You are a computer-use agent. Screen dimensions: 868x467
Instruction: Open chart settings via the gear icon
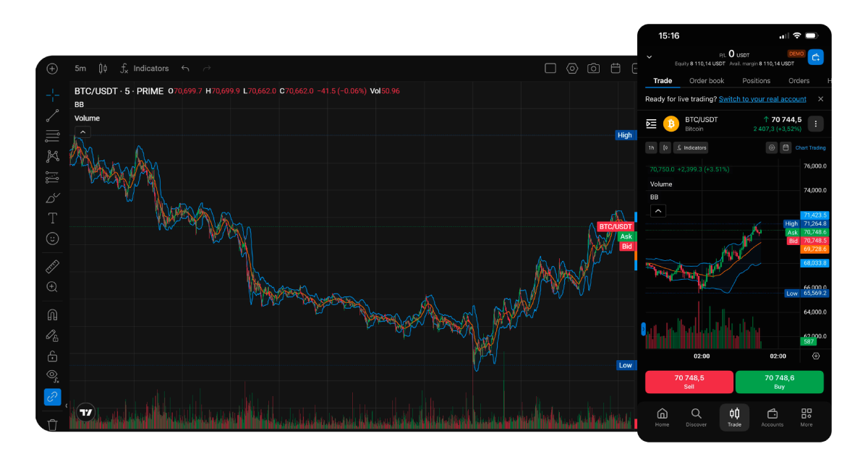pos(572,68)
